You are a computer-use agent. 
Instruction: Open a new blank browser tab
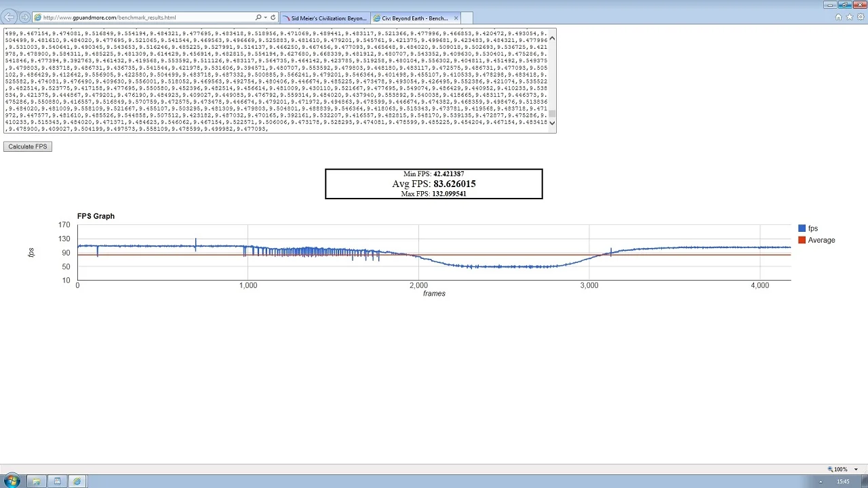click(468, 18)
